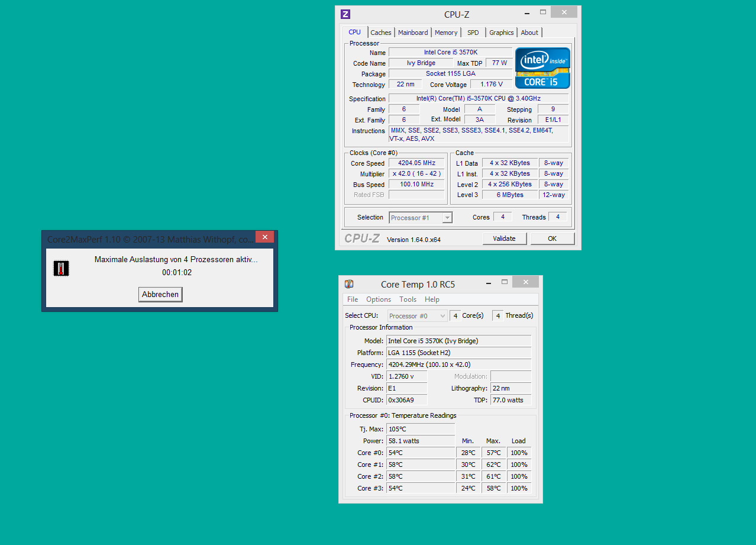Click the Multiplier value x 42.0 ( 16 - 42 )
The width and height of the screenshot is (756, 545).
(x=416, y=173)
